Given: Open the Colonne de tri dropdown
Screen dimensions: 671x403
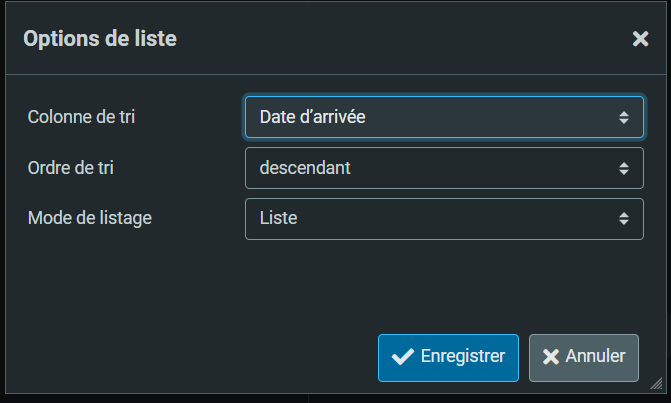Looking at the screenshot, I should (444, 118).
